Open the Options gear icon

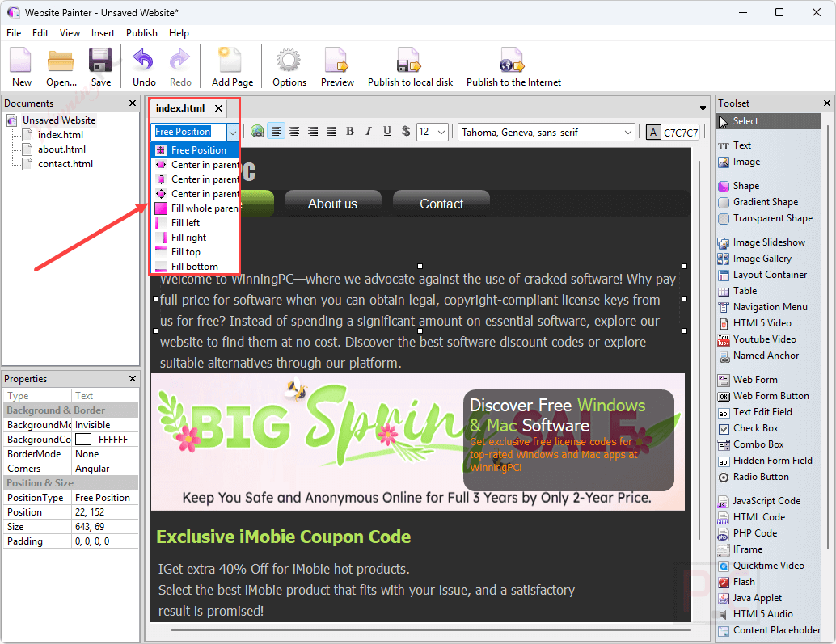tap(289, 66)
